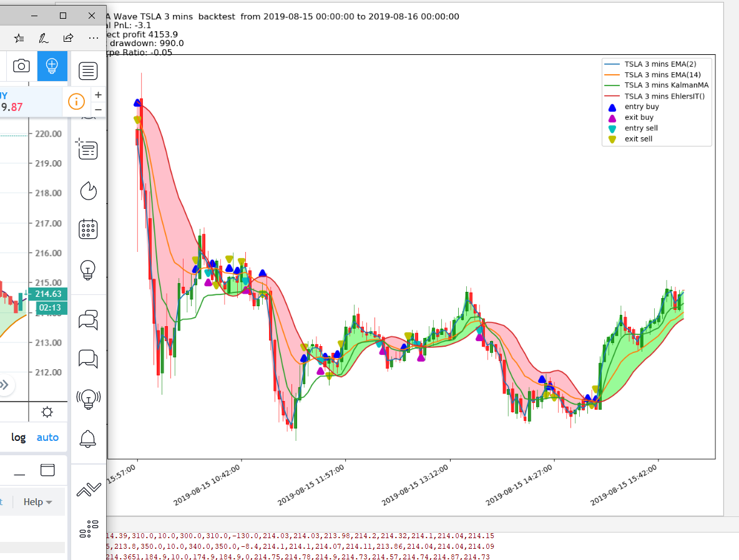
Task: Open the My Ideas lightbulb icon
Action: (88, 270)
